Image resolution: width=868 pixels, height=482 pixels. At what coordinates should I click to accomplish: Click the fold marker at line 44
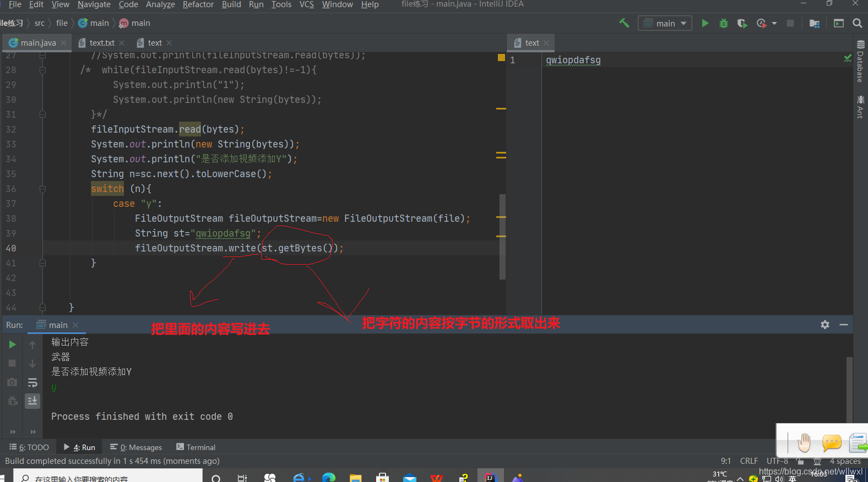tap(42, 308)
